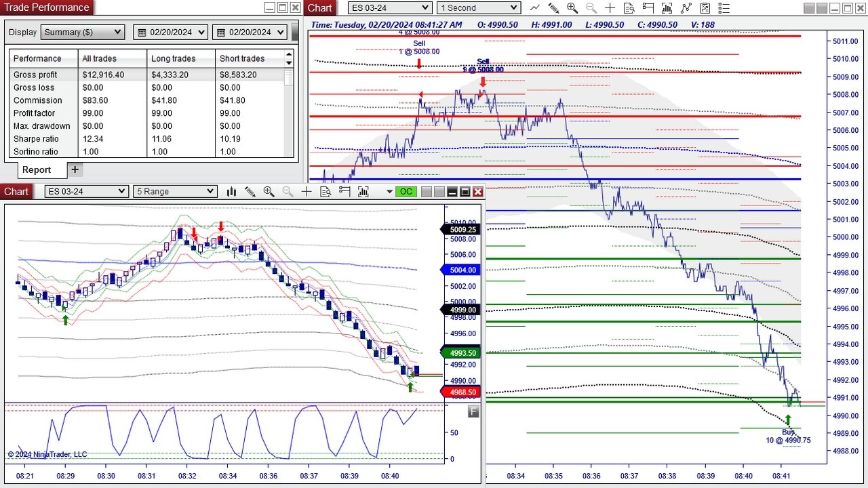This screenshot has height=488, width=868.
Task: Open data box icon on 5 Range chart
Action: point(325,192)
